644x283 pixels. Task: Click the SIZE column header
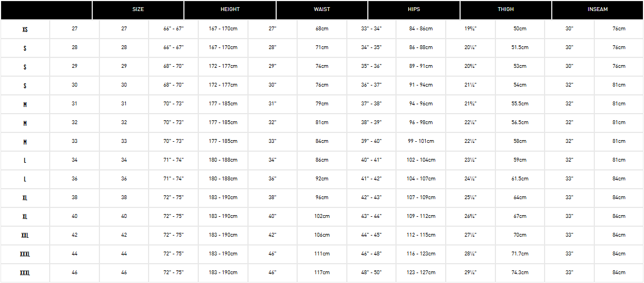[x=138, y=10]
